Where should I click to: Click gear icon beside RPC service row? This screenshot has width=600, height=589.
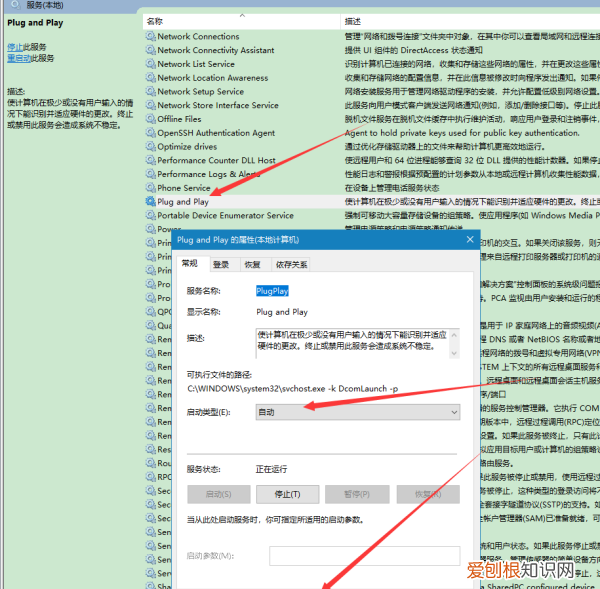[151, 477]
